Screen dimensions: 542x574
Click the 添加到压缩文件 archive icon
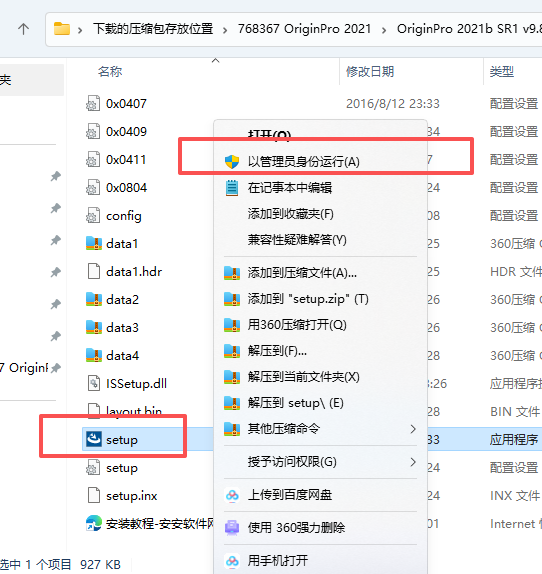[x=232, y=273]
